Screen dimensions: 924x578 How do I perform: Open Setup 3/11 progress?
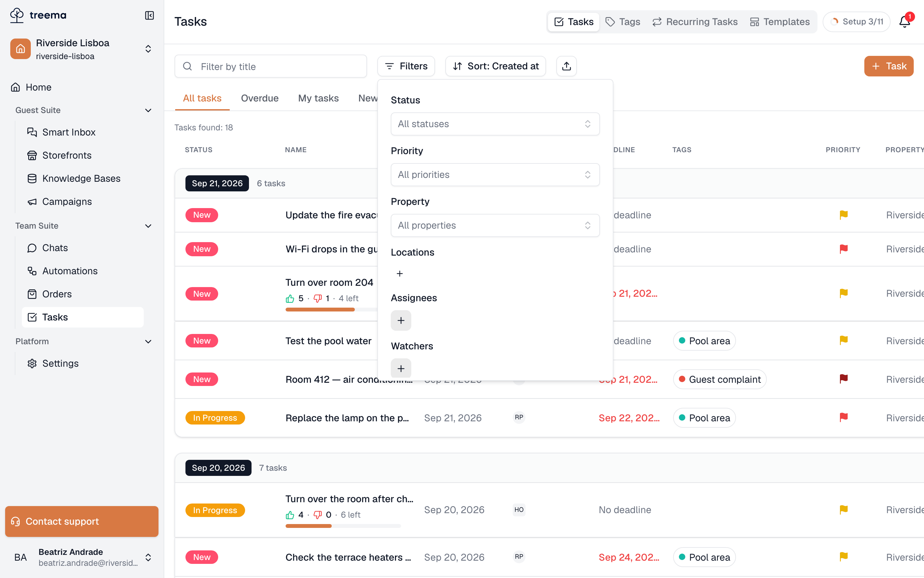coord(857,22)
